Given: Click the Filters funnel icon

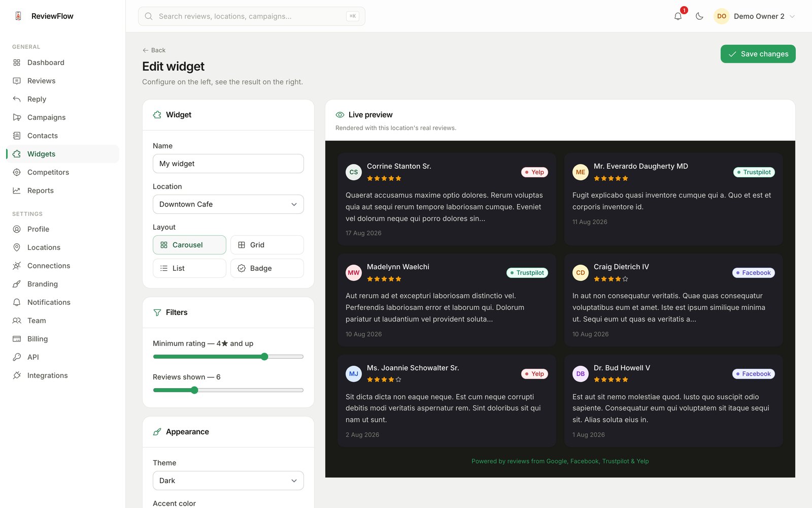Looking at the screenshot, I should (x=157, y=312).
